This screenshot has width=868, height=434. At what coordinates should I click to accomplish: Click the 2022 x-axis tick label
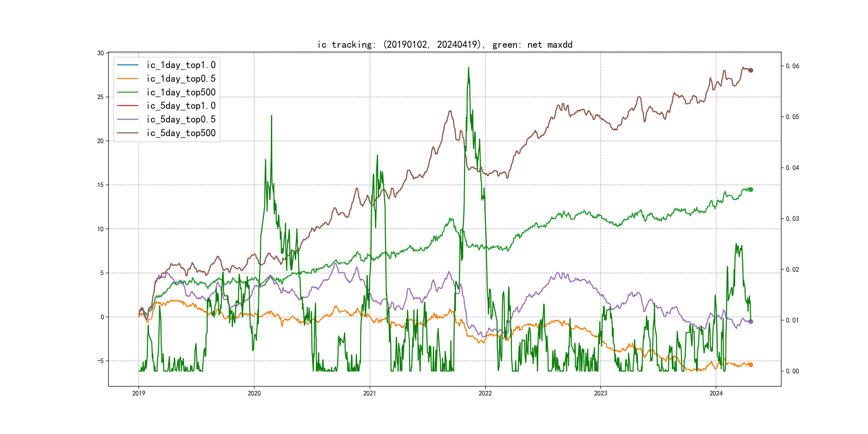[485, 393]
